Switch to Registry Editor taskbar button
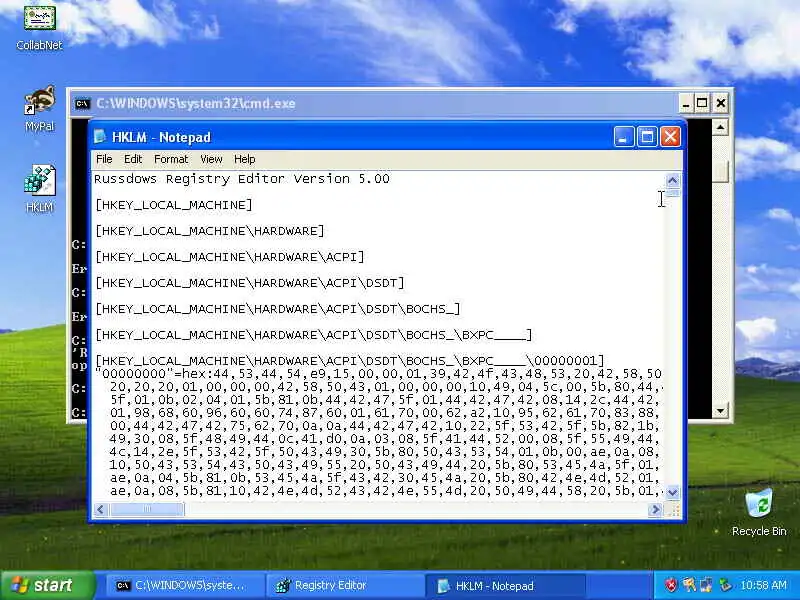The height and width of the screenshot is (600, 800). point(344,586)
